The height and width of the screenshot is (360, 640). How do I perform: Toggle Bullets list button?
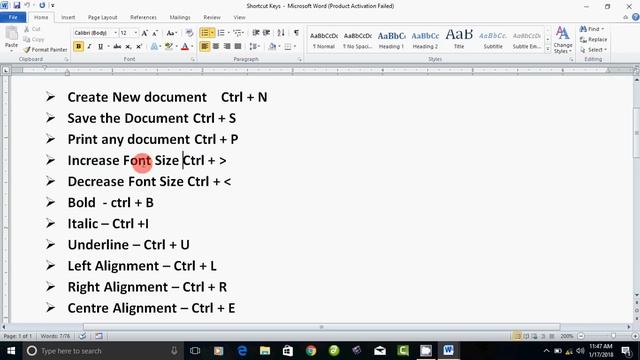(204, 33)
